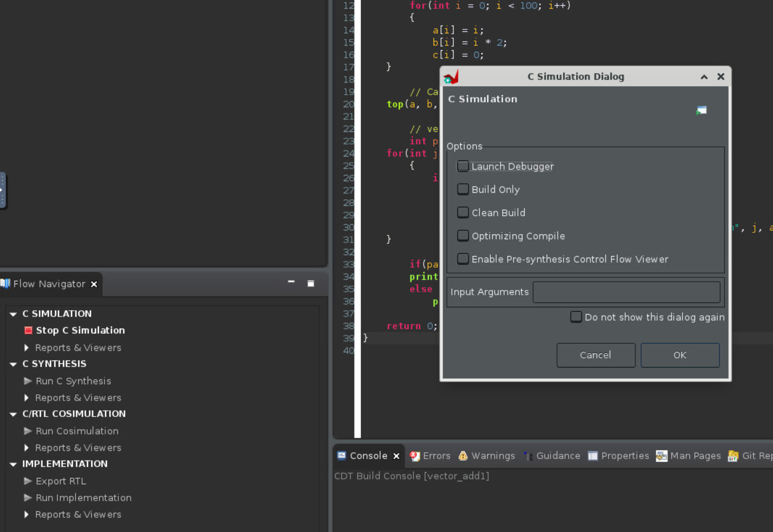
Task: Click Stop C Simulation link
Action: pos(80,330)
